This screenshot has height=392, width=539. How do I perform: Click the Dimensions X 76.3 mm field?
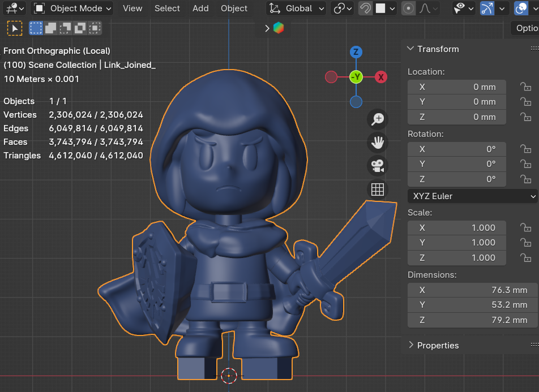472,290
